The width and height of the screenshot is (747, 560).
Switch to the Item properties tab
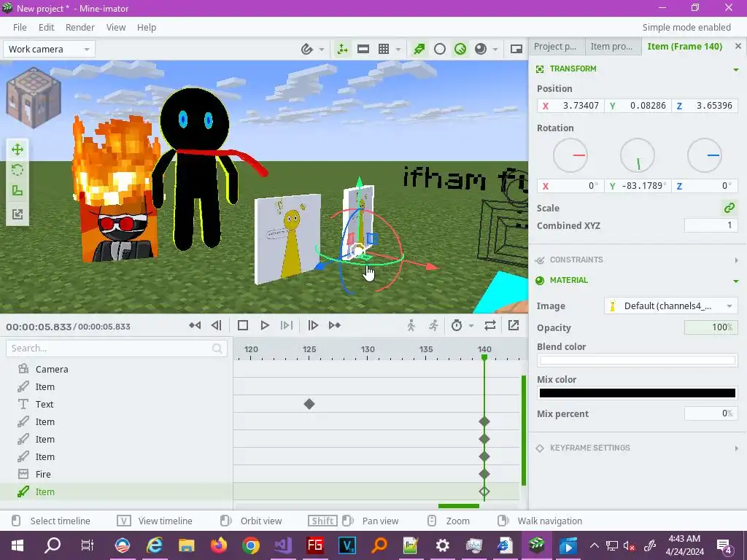(x=612, y=46)
